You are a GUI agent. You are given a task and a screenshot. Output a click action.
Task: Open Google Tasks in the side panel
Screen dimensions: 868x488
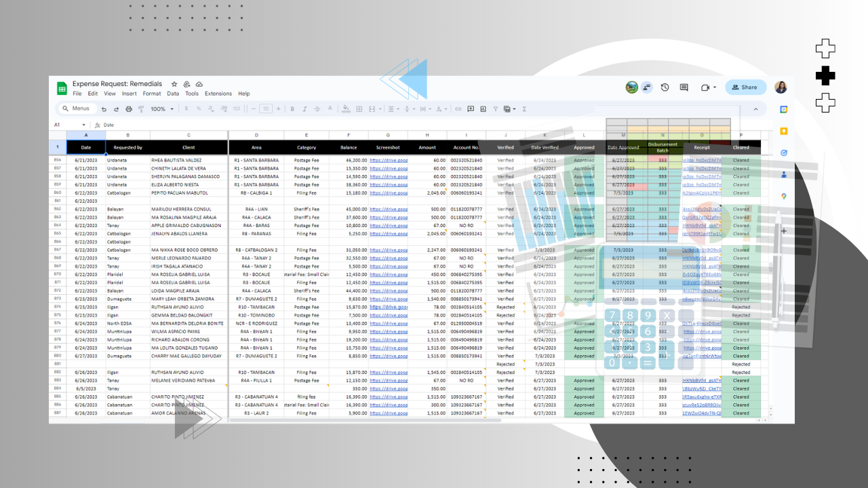coord(783,152)
